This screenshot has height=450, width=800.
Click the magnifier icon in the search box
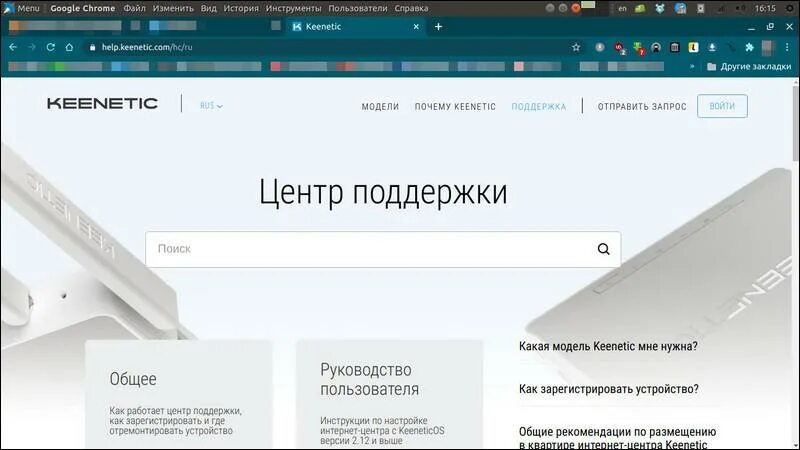[604, 249]
